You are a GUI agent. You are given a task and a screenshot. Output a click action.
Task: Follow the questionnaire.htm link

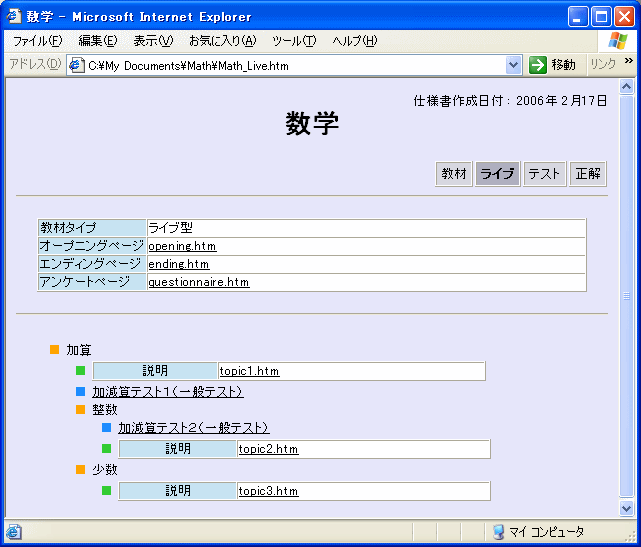pos(198,282)
